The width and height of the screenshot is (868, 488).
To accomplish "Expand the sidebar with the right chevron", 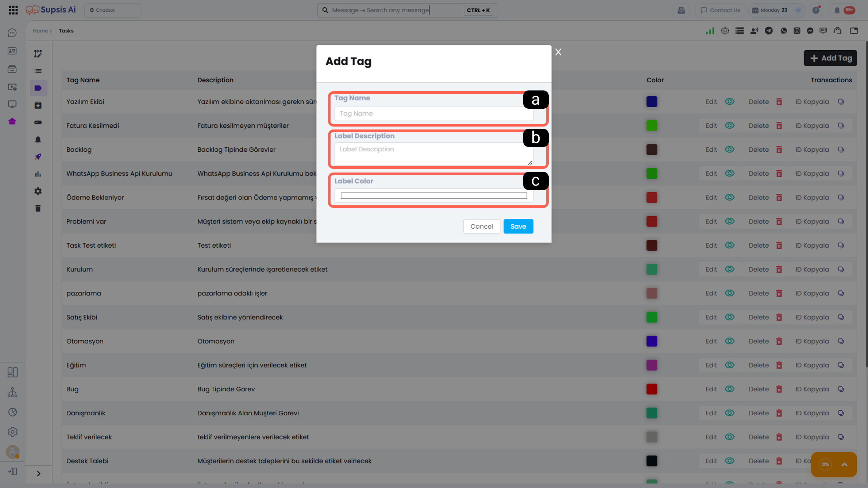I will click(x=39, y=473).
